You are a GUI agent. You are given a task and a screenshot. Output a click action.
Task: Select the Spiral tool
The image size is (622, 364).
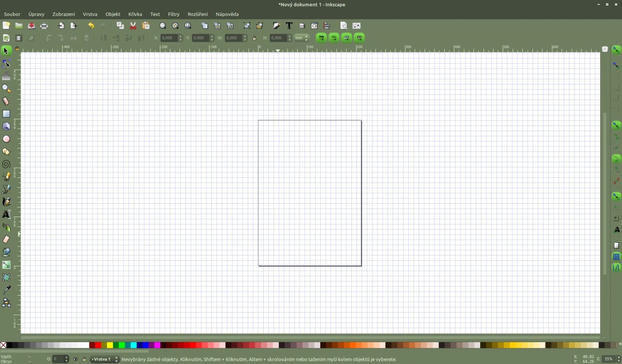[6, 164]
